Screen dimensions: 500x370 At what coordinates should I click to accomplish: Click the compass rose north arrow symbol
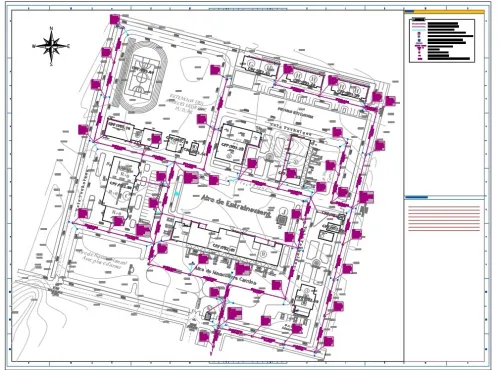(x=52, y=46)
